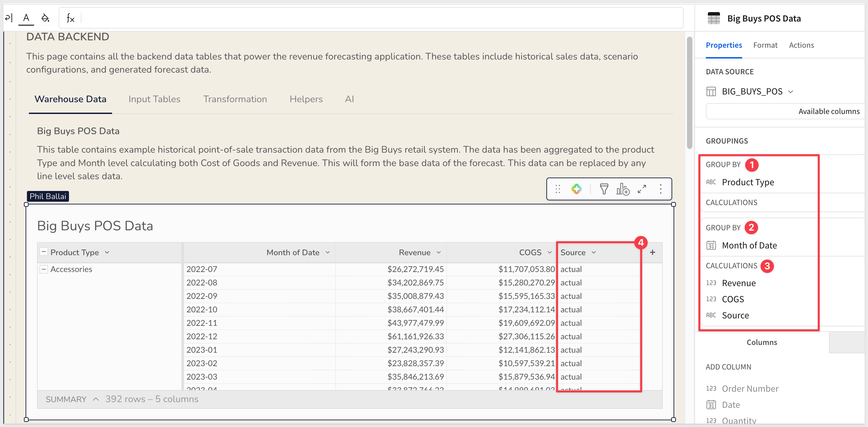Select the Source calculation column
The height and width of the screenshot is (427, 868).
point(735,315)
